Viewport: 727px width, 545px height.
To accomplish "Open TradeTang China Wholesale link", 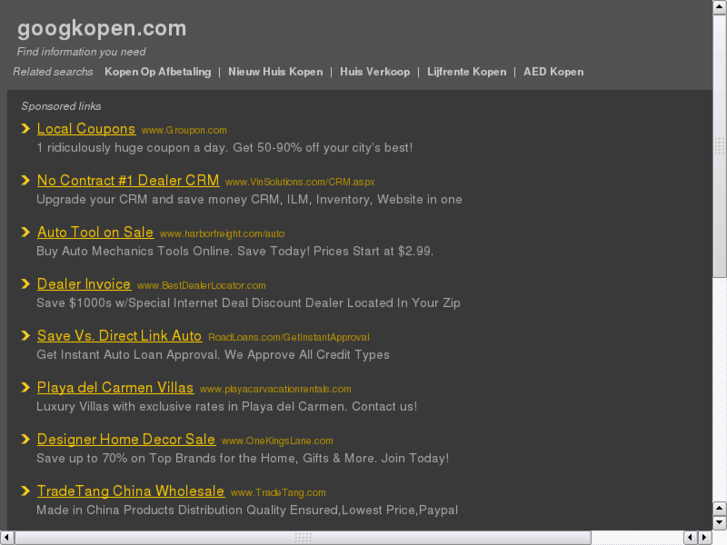I will tap(131, 491).
